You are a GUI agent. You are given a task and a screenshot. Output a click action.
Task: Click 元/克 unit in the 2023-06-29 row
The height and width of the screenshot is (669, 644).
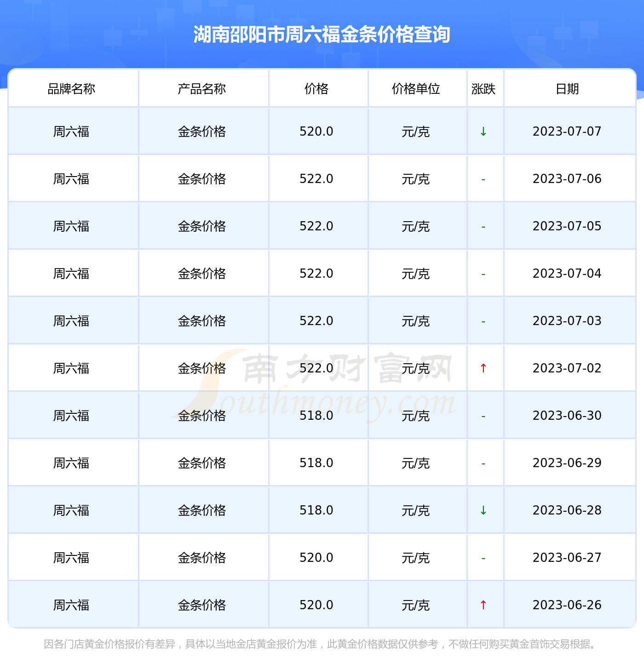pos(416,463)
